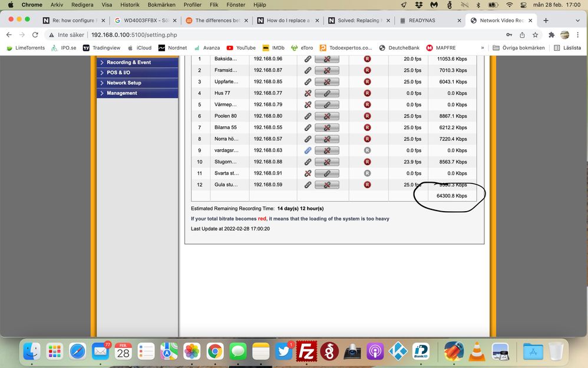Viewport: 588px width, 368px height.
Task: Open Mail with 77 badge in Dock
Action: coord(101,351)
